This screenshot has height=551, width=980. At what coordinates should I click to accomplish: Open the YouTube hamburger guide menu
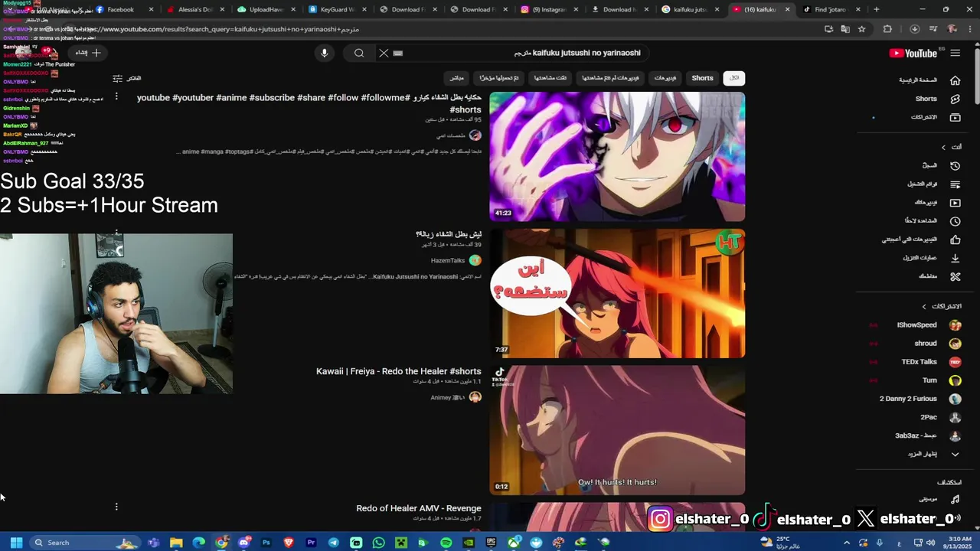pyautogui.click(x=955, y=53)
